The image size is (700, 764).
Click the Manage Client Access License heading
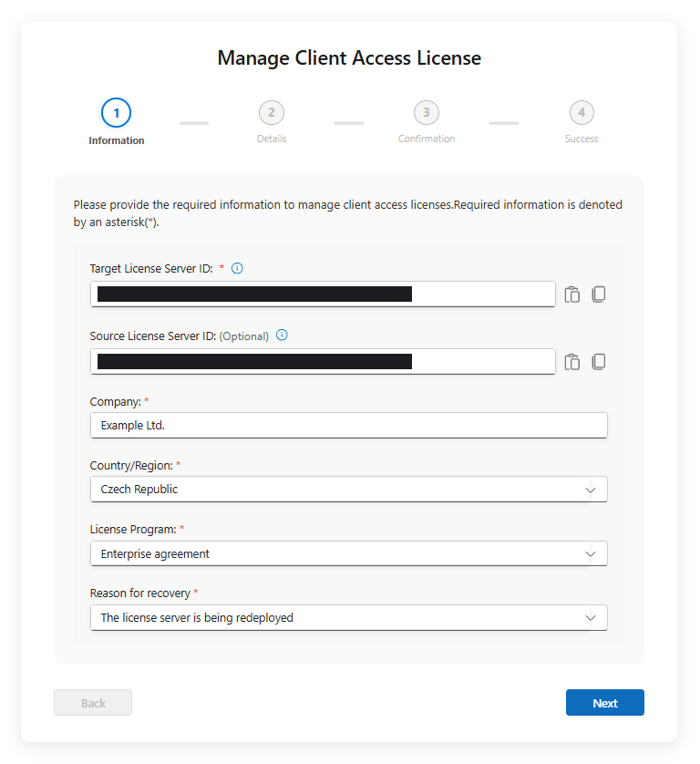pos(349,58)
